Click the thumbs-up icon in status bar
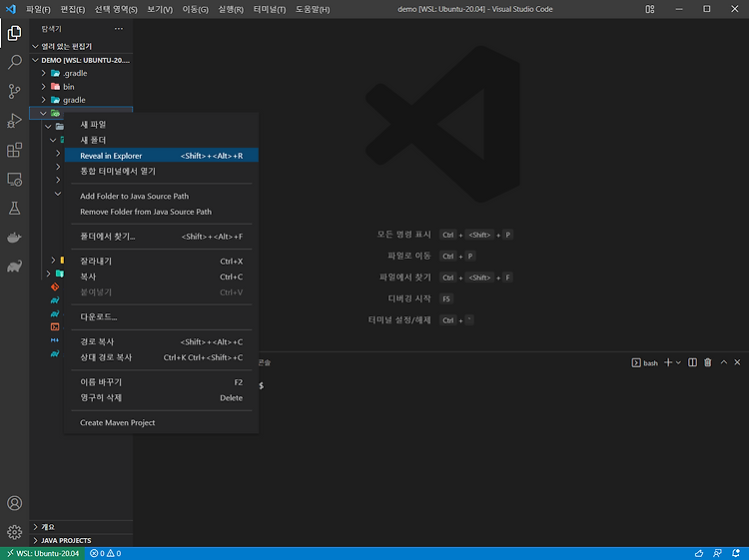 [699, 553]
